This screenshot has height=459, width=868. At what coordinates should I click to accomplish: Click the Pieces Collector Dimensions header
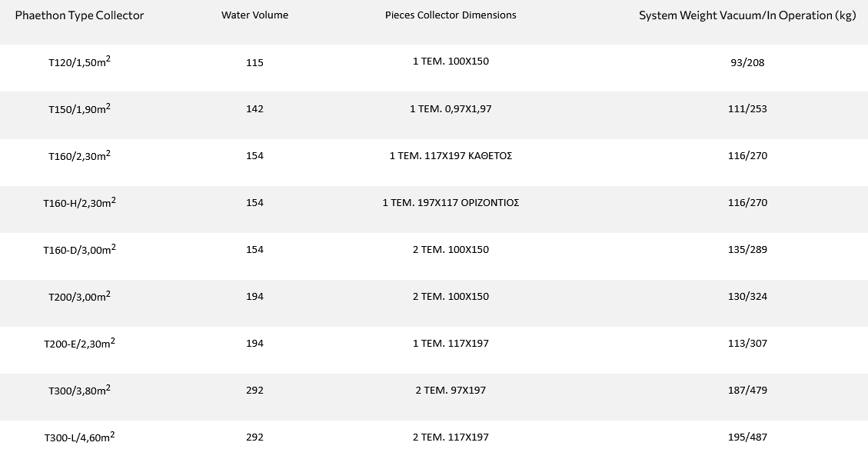[x=451, y=15]
